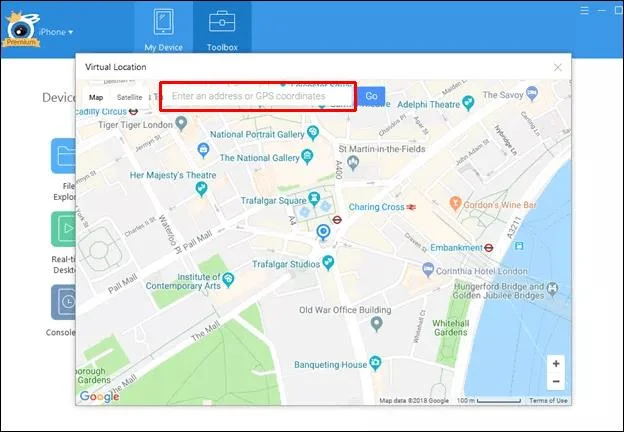
Task: Select the Adelphi Theatre marker
Action: [468, 103]
